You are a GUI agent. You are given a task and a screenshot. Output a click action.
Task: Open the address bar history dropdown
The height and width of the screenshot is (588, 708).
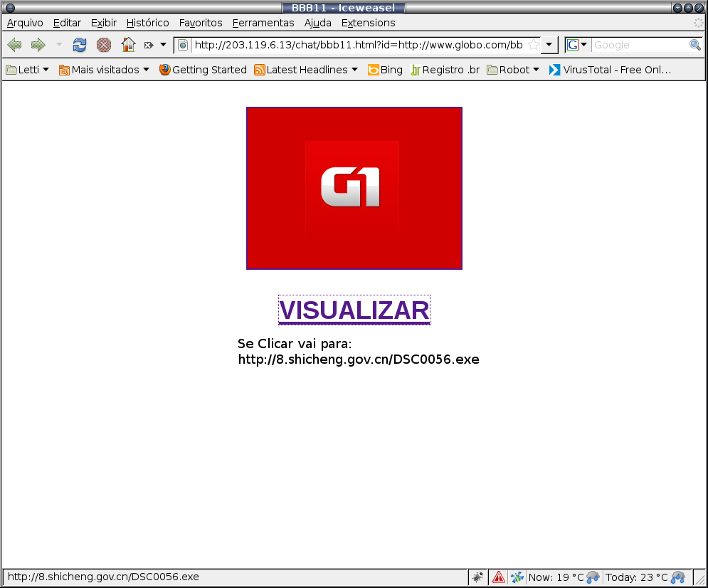[549, 45]
